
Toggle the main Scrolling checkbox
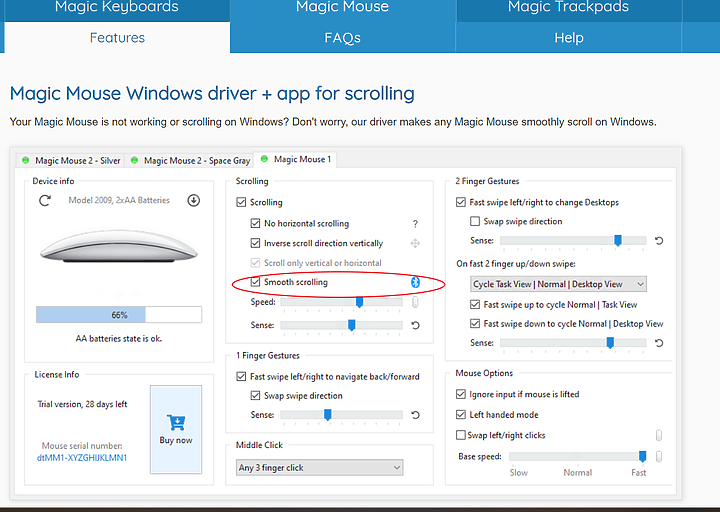(241, 202)
